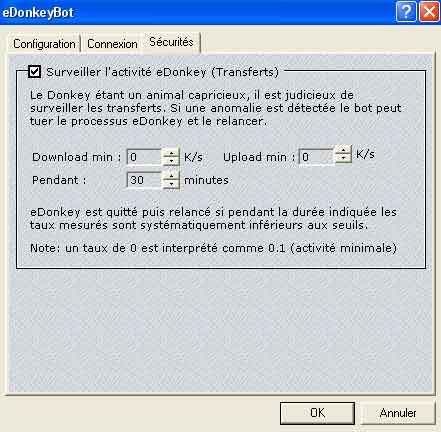Uncheck Surveiller l'activité eDonkey checkbox
This screenshot has width=441, height=432.
click(35, 72)
